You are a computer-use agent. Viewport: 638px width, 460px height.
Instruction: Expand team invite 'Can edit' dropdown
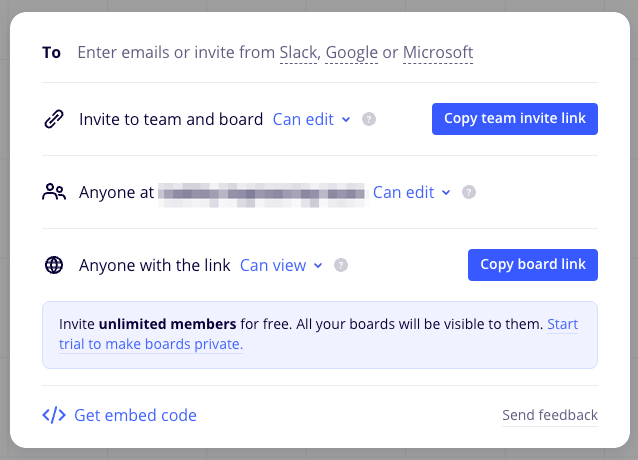[x=312, y=119]
